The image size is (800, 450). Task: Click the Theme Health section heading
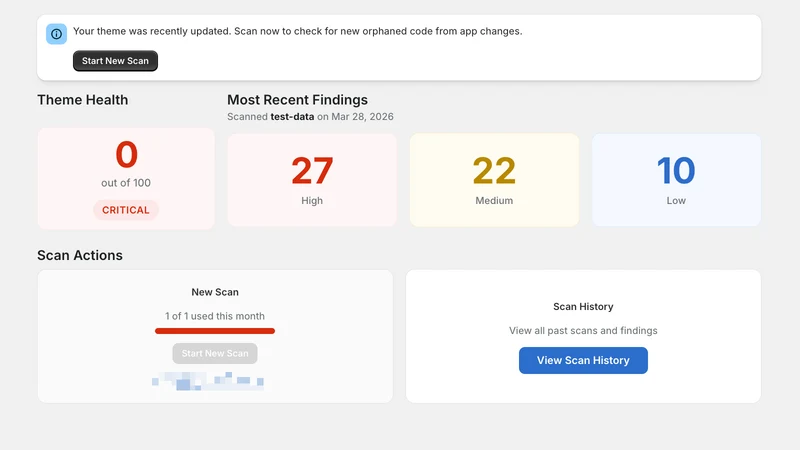point(83,99)
